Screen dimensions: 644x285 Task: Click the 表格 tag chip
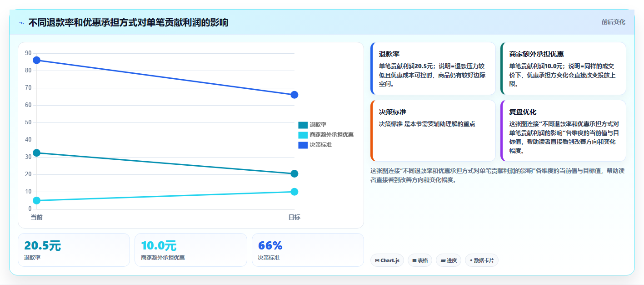pyautogui.click(x=420, y=260)
